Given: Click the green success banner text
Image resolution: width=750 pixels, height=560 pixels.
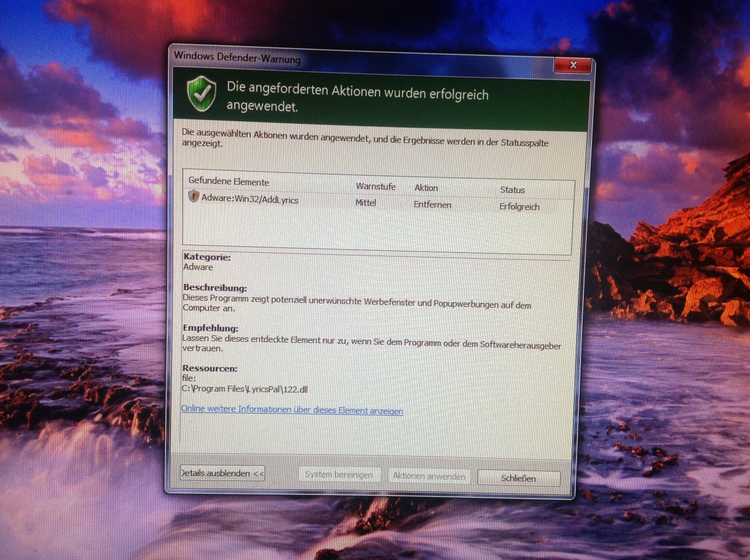Looking at the screenshot, I should pos(357,99).
